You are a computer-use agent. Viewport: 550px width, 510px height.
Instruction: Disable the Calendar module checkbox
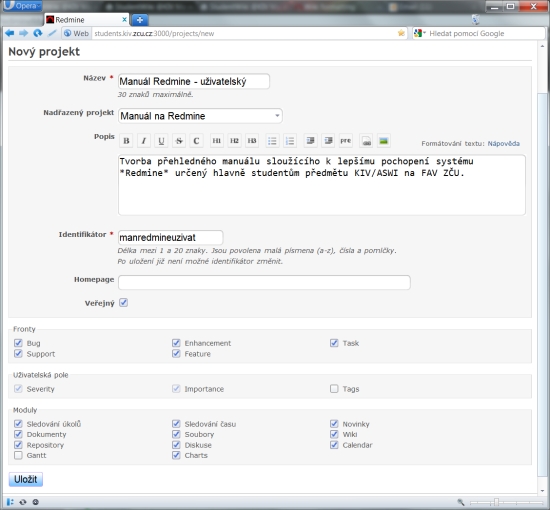pos(334,445)
